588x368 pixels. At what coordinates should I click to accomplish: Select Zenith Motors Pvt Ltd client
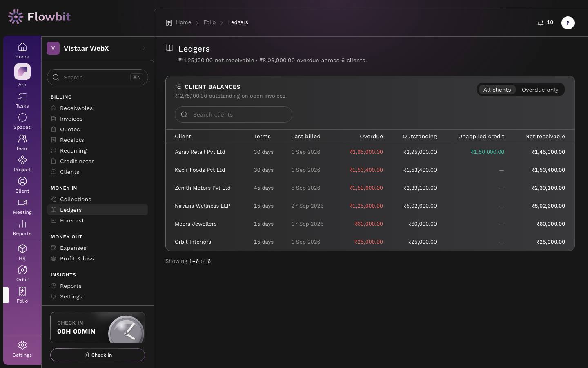(x=203, y=188)
